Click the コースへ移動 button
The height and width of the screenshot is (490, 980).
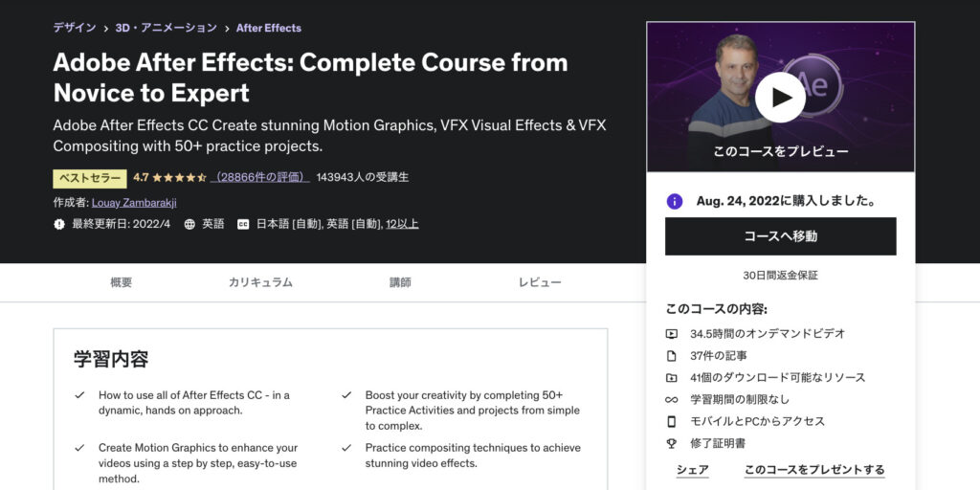(781, 236)
